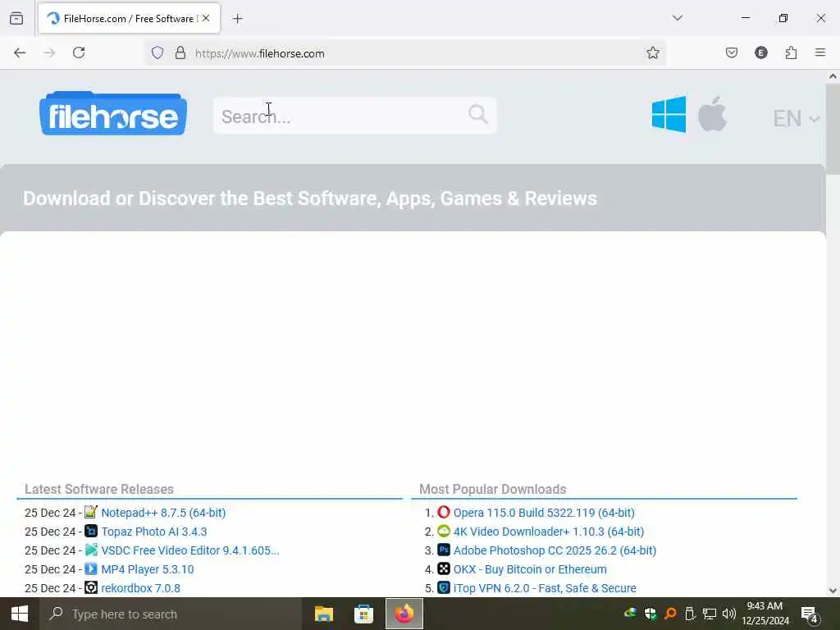The width and height of the screenshot is (840, 630).
Task: Go back using browser back arrow
Action: pos(20,52)
